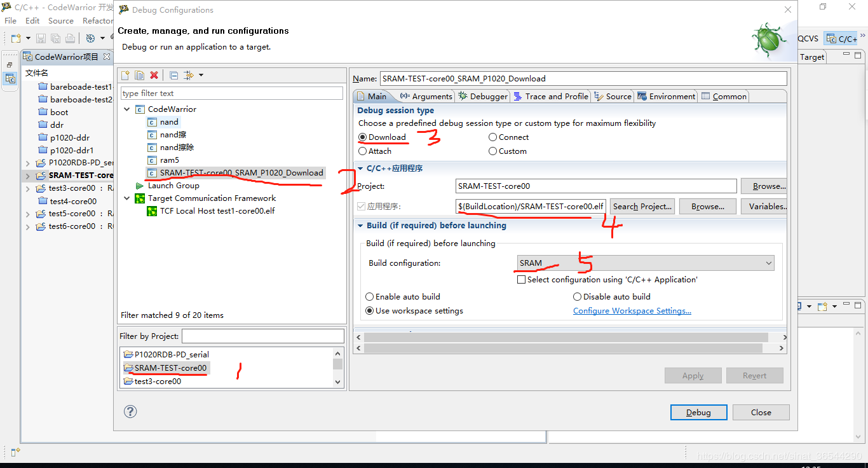Select the Connect radio button
The height and width of the screenshot is (468, 868).
click(x=492, y=137)
